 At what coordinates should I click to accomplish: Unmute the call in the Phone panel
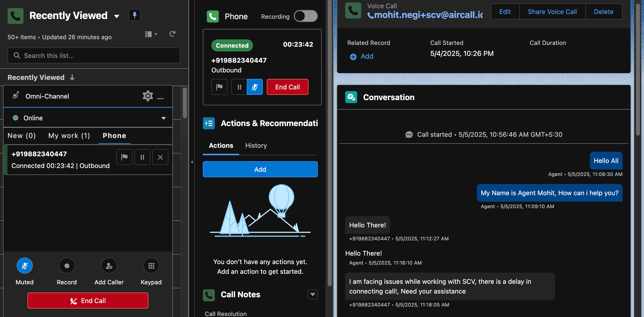255,87
